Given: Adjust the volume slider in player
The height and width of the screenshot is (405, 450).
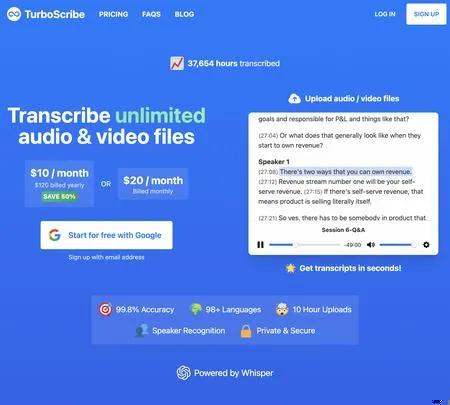Looking at the screenshot, I should pyautogui.click(x=398, y=245).
